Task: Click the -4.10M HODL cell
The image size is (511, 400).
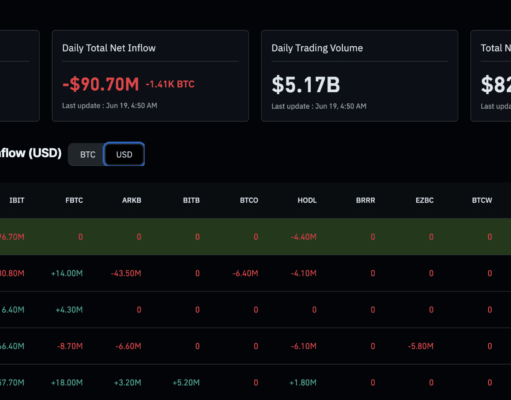Action: (x=304, y=273)
